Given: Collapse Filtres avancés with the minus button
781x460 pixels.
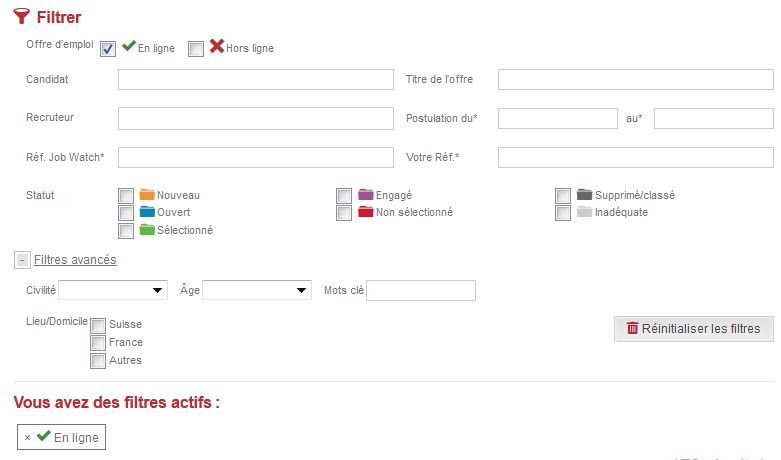Looking at the screenshot, I should click(22, 260).
